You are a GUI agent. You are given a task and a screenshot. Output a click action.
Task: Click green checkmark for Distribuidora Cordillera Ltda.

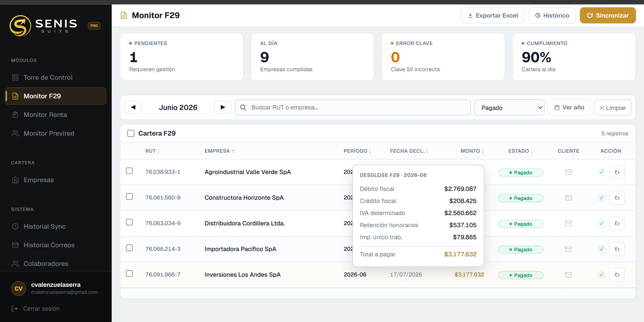[x=601, y=224]
